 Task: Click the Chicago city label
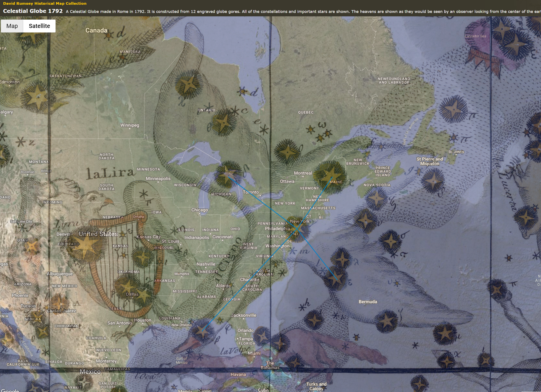coord(199,210)
